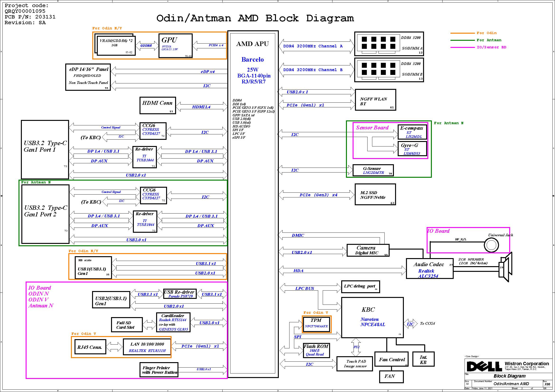Click the 'Odin/Antman AMD Block Diagram' title
The image size is (555, 392).
click(255, 18)
